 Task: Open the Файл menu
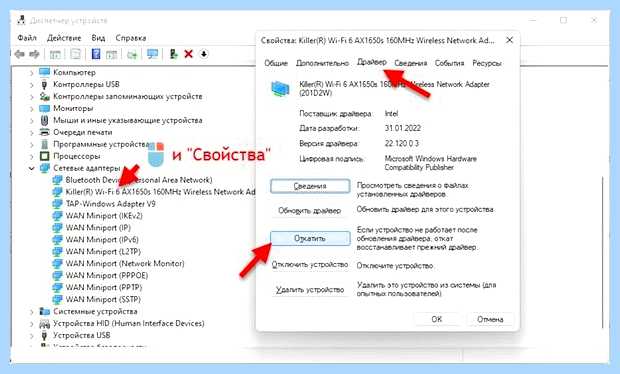pos(27,38)
